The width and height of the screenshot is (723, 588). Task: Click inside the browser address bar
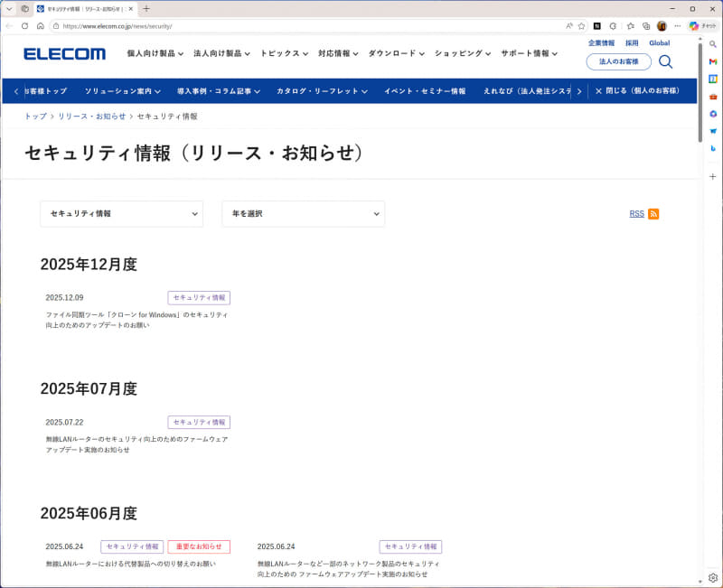pos(271,26)
